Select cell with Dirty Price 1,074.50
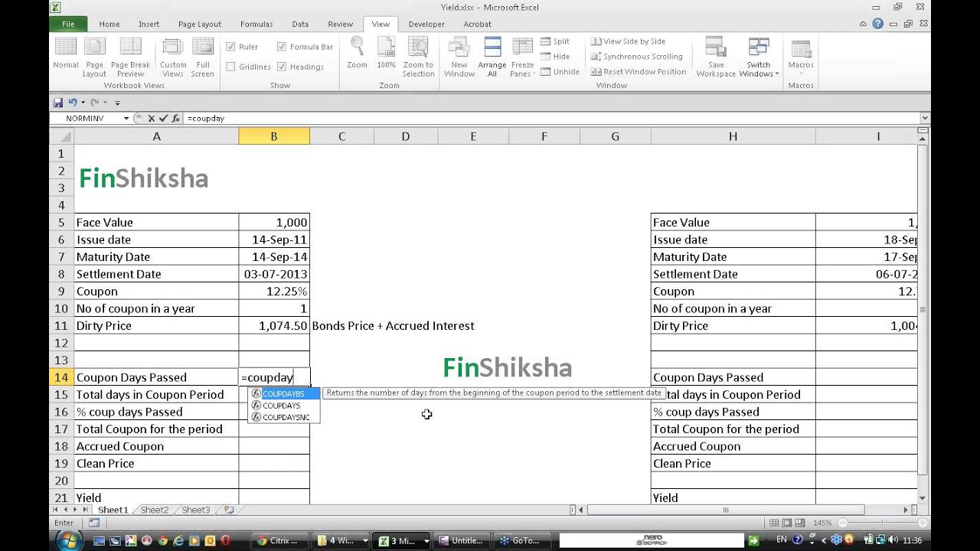 pyautogui.click(x=274, y=325)
